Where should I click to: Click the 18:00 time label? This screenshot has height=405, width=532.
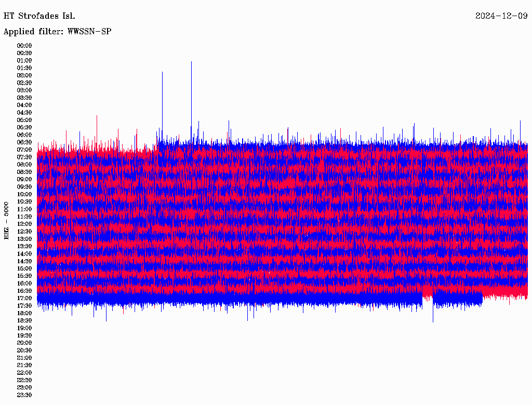click(x=24, y=313)
